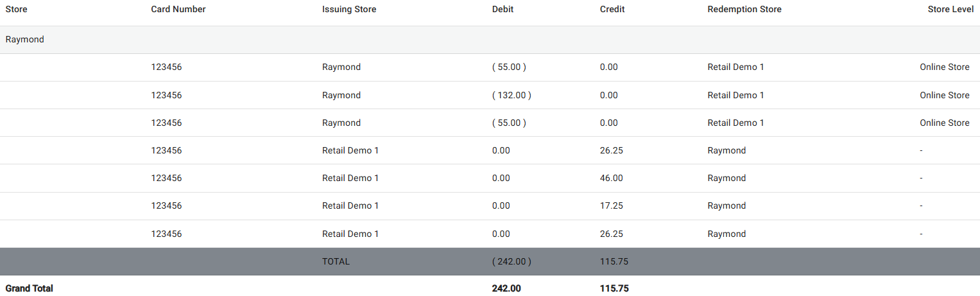This screenshot has width=980, height=296.
Task: Select the Debit column header
Action: point(503,10)
